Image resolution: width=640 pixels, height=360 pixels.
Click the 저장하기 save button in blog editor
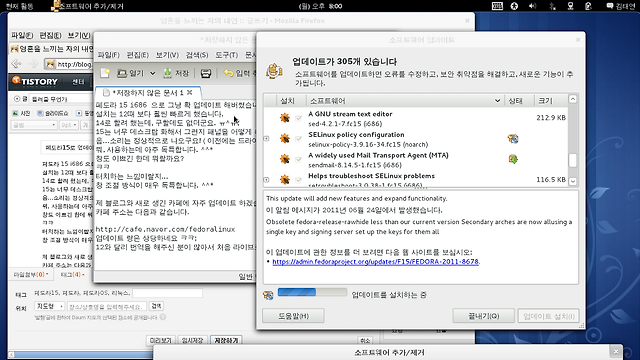tap(226, 340)
